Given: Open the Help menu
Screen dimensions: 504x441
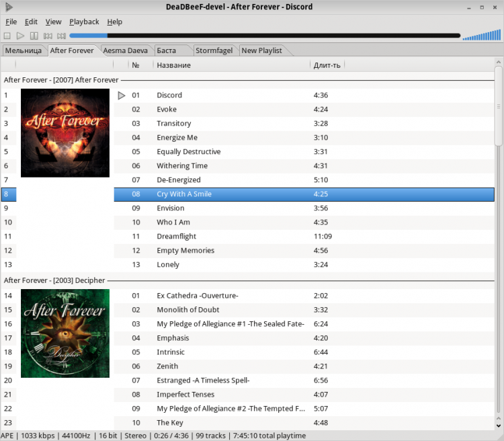Looking at the screenshot, I should (115, 22).
